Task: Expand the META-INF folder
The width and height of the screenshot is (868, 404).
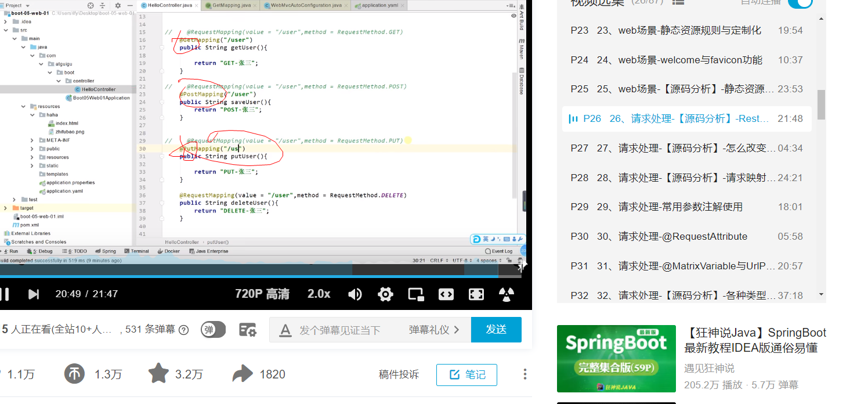Action: [x=32, y=140]
